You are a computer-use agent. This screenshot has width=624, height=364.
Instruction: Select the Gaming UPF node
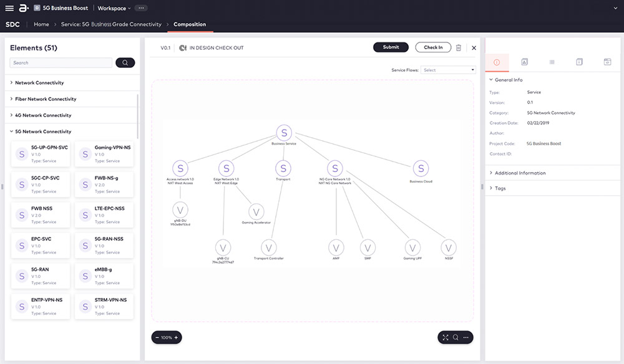pyautogui.click(x=412, y=247)
